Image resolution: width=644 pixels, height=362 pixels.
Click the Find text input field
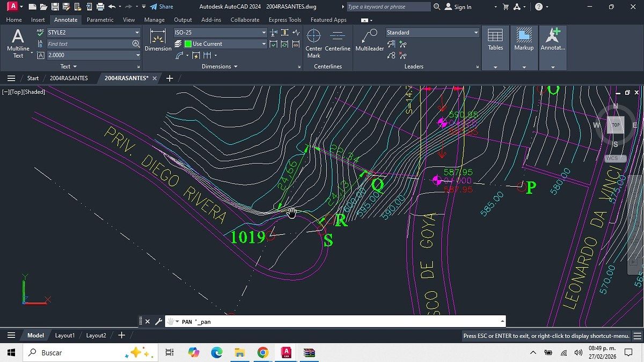click(x=89, y=44)
